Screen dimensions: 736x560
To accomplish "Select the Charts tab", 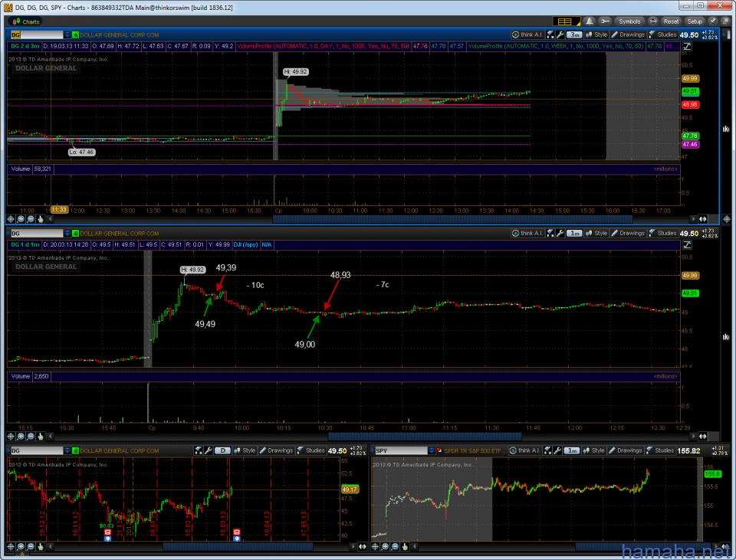I will pos(25,21).
